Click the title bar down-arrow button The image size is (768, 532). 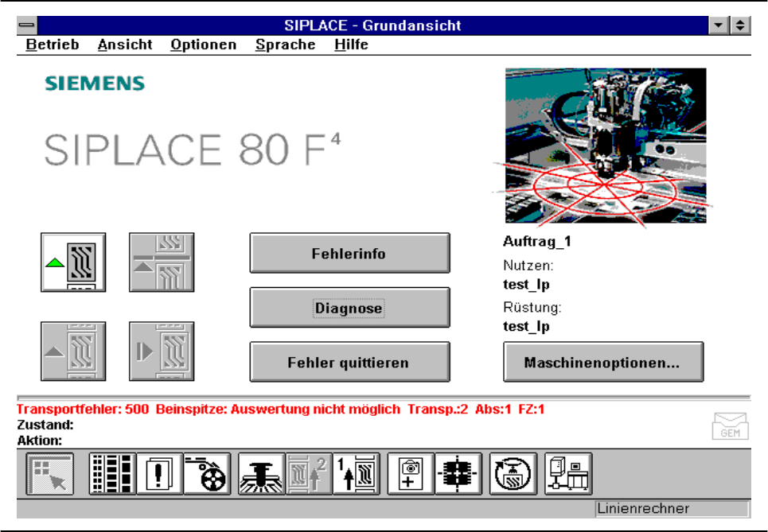coord(719,25)
